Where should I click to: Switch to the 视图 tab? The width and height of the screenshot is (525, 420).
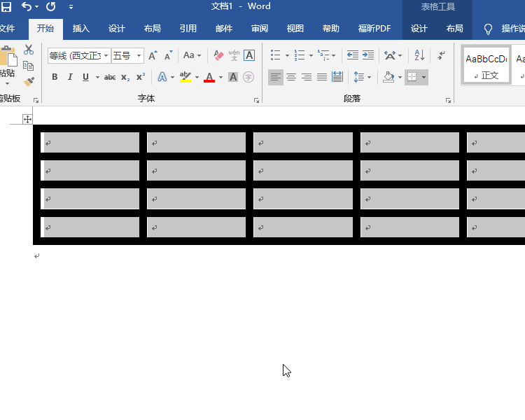(295, 29)
